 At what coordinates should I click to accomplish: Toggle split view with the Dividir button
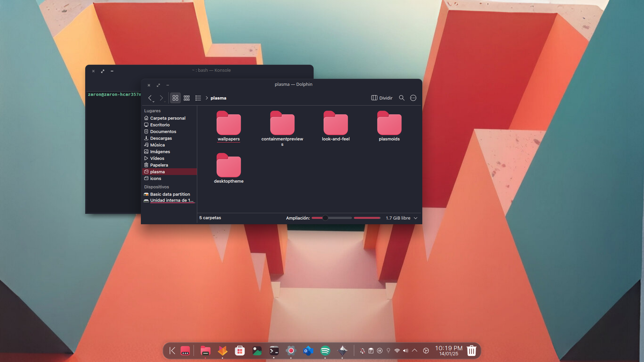381,98
